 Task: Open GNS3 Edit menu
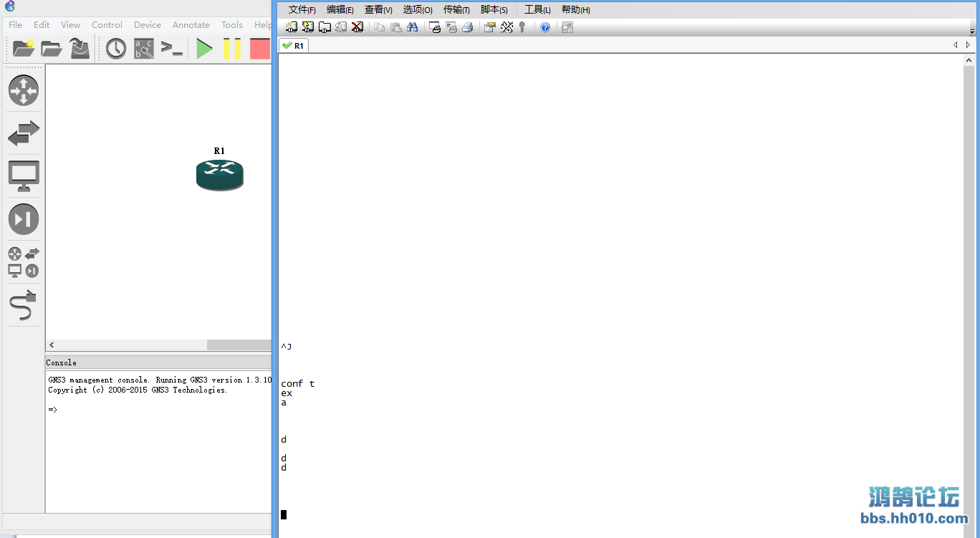coord(42,24)
